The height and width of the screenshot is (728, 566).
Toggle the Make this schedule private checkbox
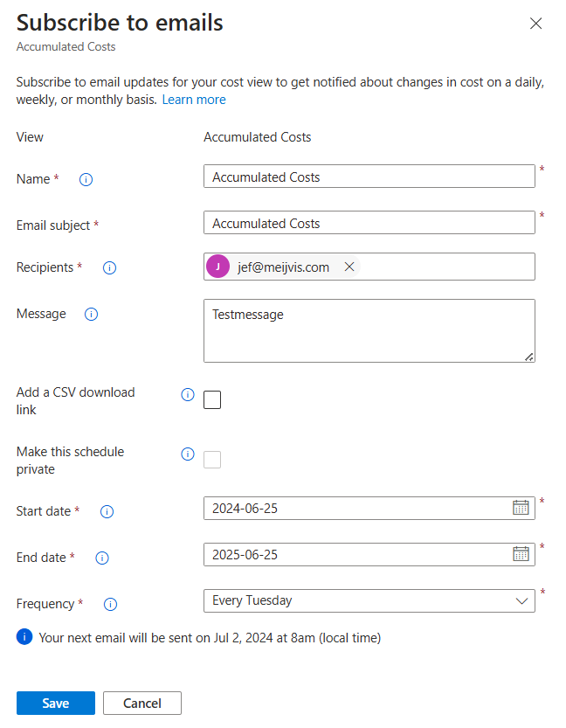[x=212, y=459]
